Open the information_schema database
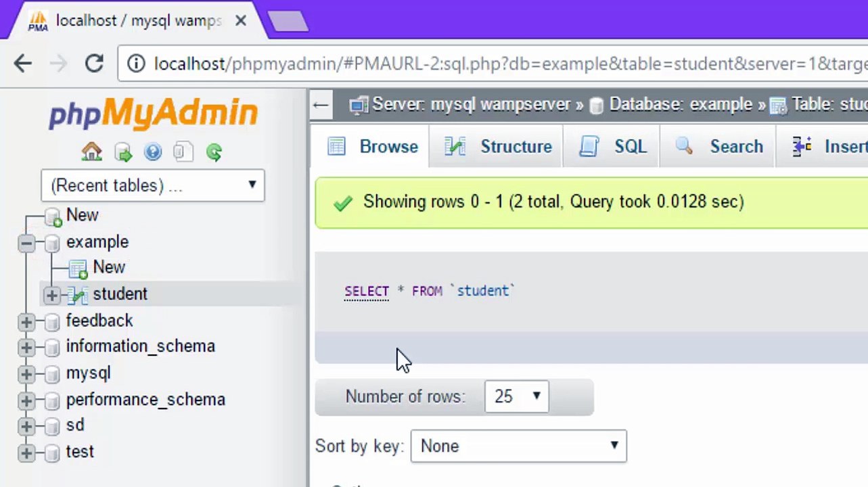Viewport: 868px width, 487px height. pyautogui.click(x=140, y=346)
